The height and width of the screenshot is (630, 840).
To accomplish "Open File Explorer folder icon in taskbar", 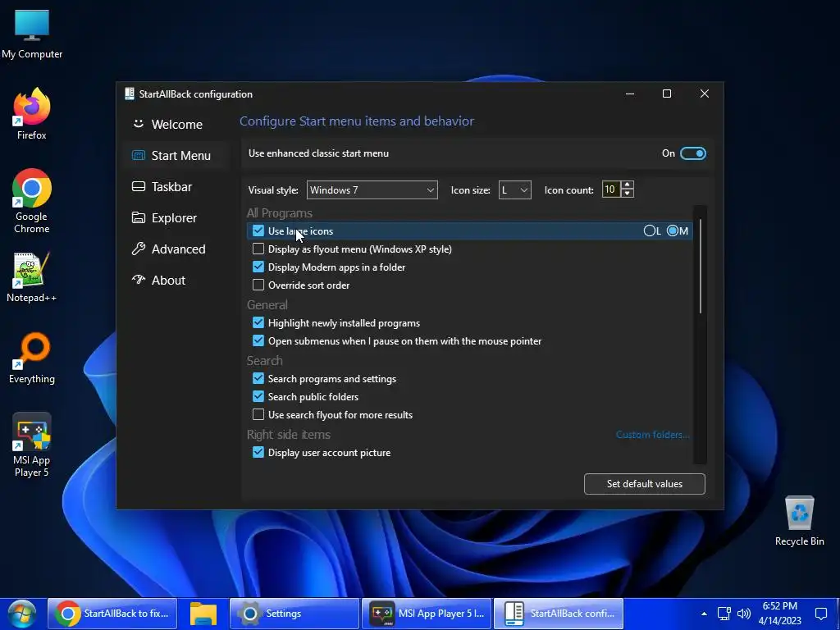I will click(x=203, y=614).
